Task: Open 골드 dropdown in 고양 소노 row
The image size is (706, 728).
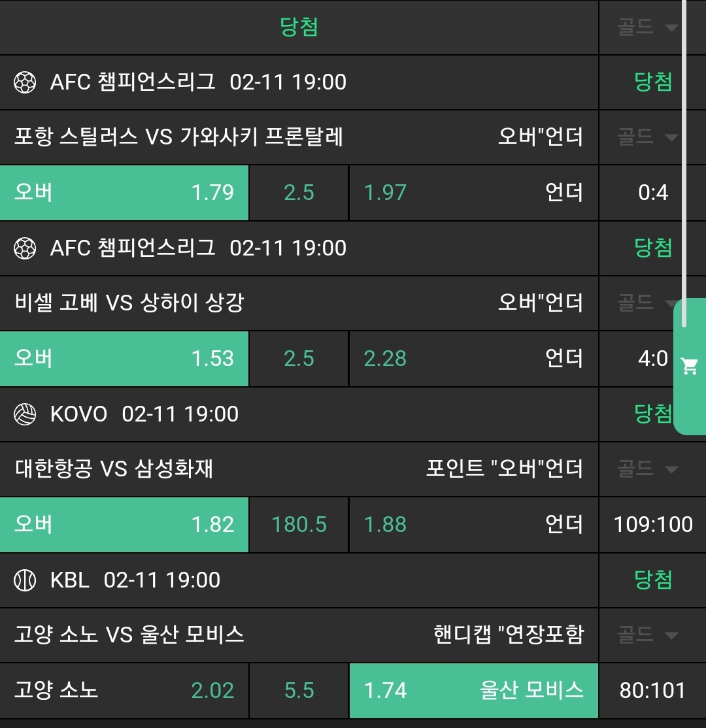Action: 647,635
